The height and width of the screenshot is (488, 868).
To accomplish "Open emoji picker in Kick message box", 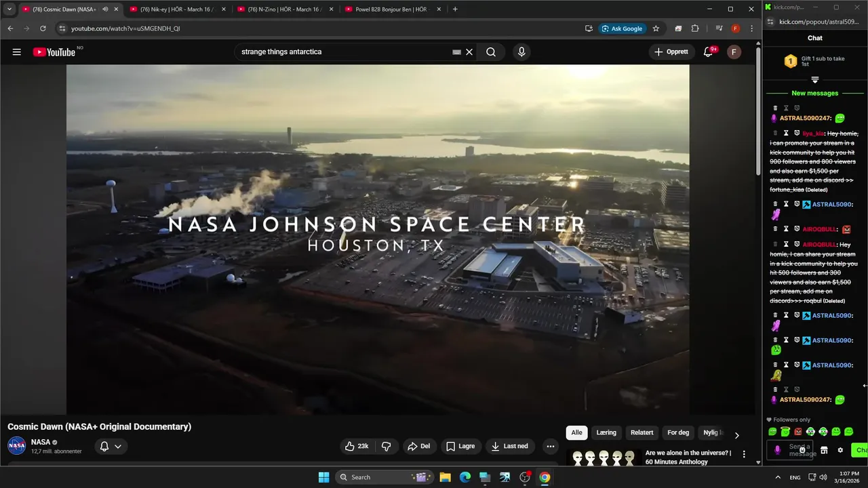I will tap(802, 450).
